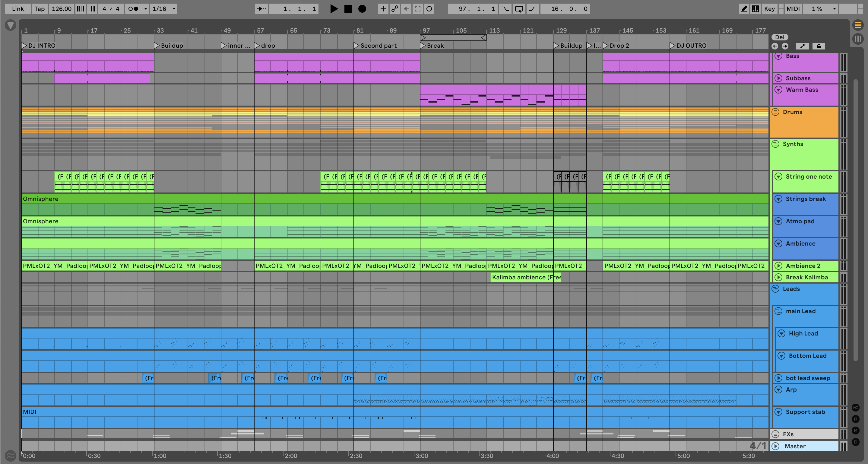This screenshot has width=868, height=464.
Task: Click the Del locator button
Action: (x=780, y=37)
